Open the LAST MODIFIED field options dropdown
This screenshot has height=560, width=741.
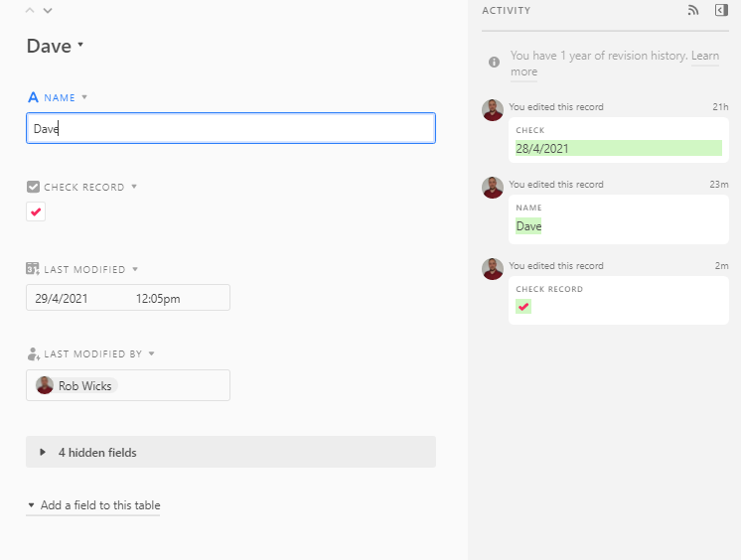[135, 269]
